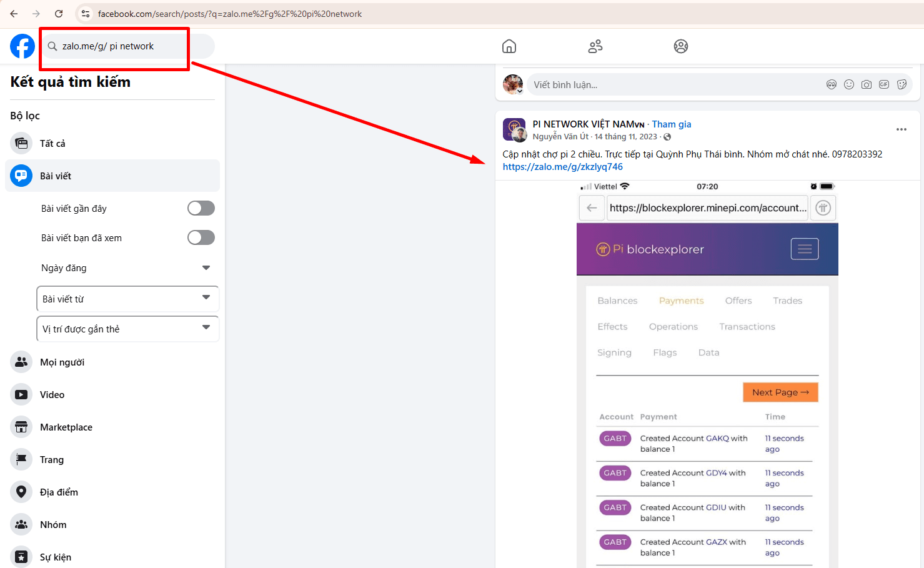Open the 'Bài viết từ' dropdown
Viewport: 924px width, 568px height.
coord(127,299)
